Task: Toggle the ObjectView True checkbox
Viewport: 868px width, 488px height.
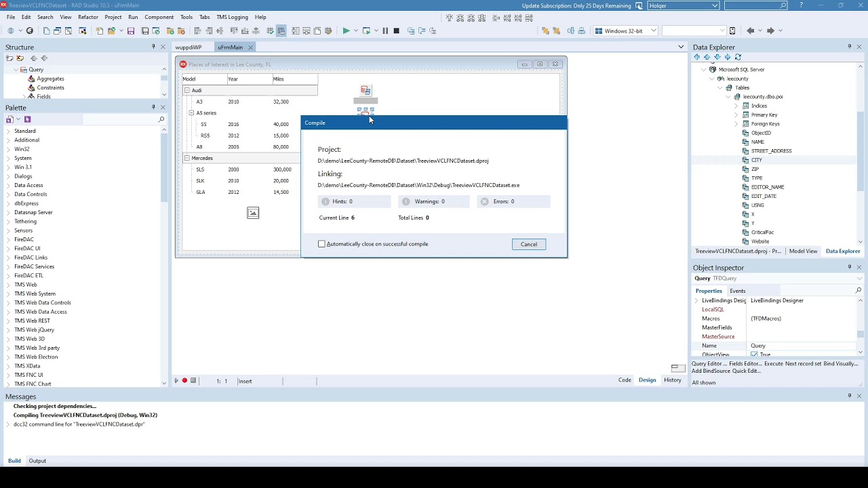Action: [754, 354]
